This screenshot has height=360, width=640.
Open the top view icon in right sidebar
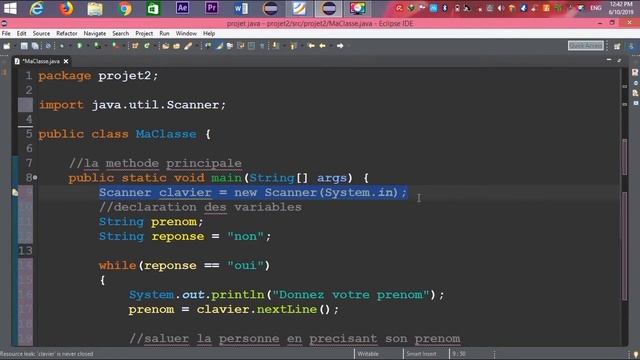[x=635, y=73]
